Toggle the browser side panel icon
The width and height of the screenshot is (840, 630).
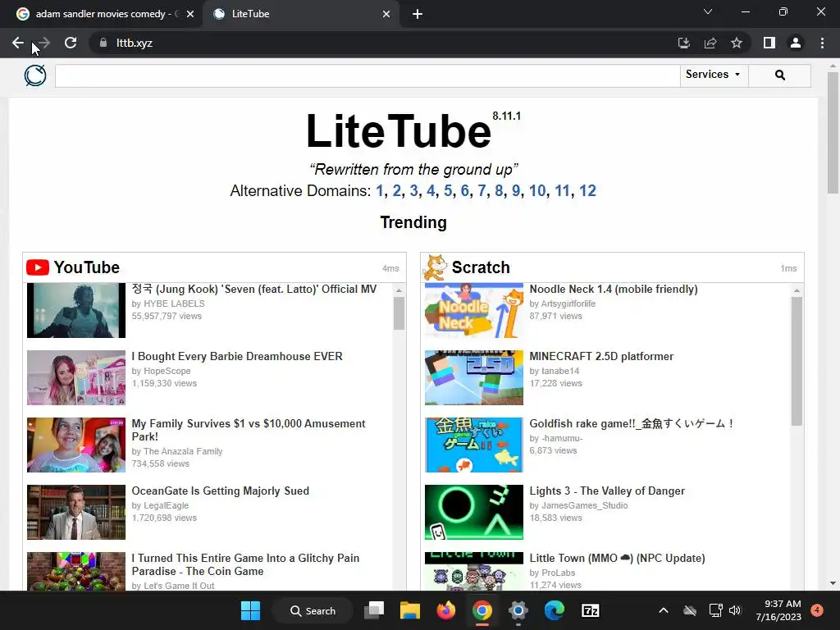click(x=769, y=43)
